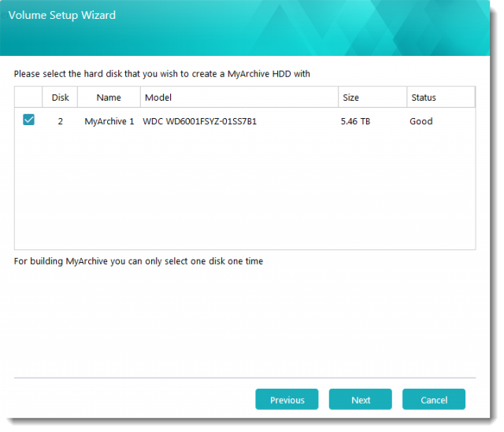
Task: Select the MyArchive 1 name cell
Action: pyautogui.click(x=109, y=121)
